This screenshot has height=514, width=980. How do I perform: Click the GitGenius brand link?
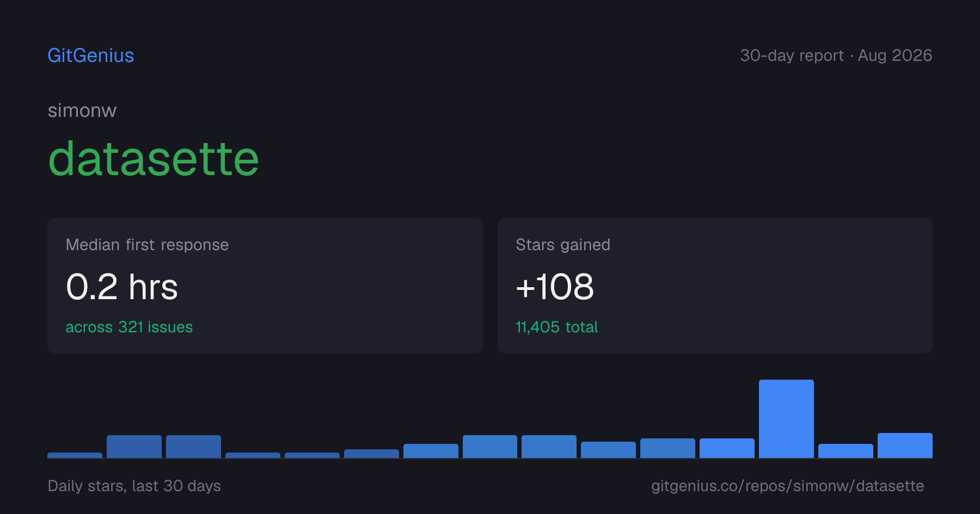[91, 55]
